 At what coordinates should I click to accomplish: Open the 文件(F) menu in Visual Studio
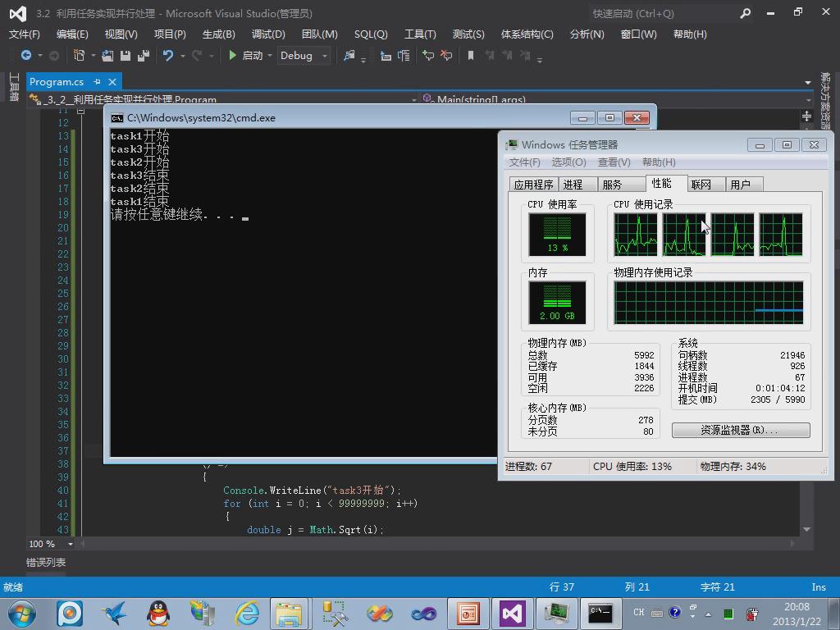pyautogui.click(x=24, y=34)
